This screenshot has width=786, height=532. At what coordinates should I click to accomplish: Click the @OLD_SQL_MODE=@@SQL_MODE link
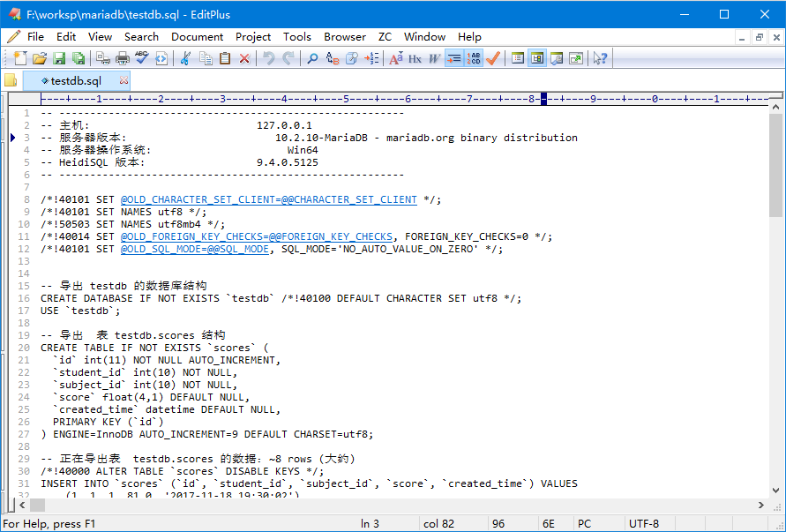coord(195,249)
